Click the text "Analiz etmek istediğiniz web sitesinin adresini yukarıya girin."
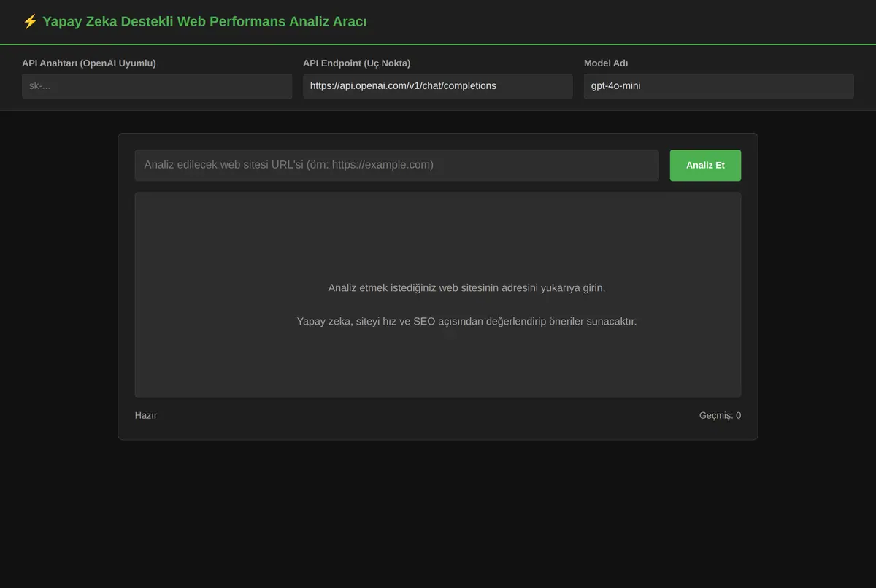Viewport: 876px width, 588px height. (x=467, y=288)
